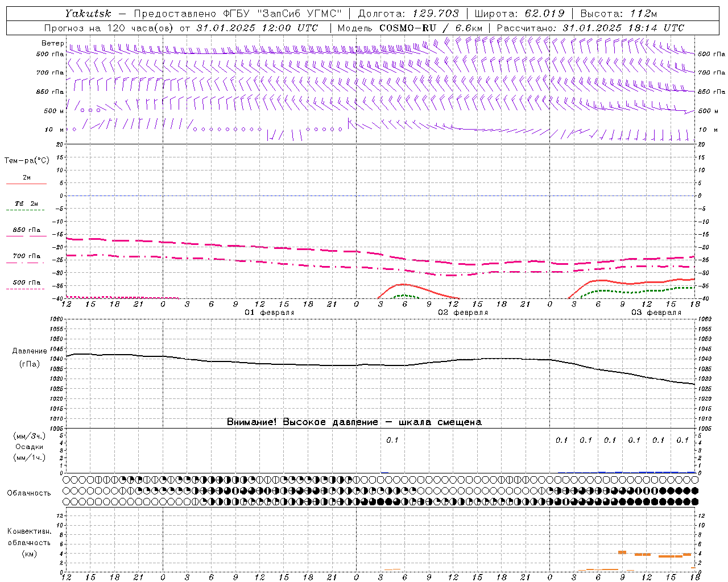Click the (мм/1ч.) precipitation unit label
The width and height of the screenshot is (728, 582).
(30, 458)
